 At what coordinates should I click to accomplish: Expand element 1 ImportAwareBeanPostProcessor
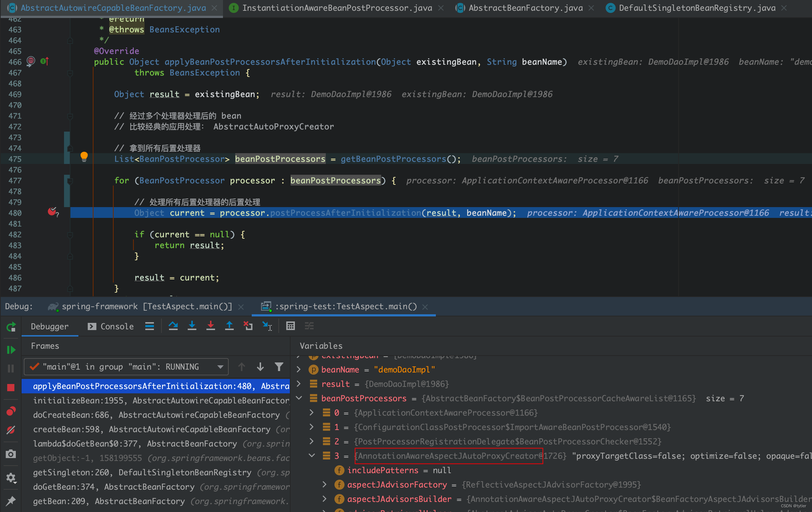[311, 427]
